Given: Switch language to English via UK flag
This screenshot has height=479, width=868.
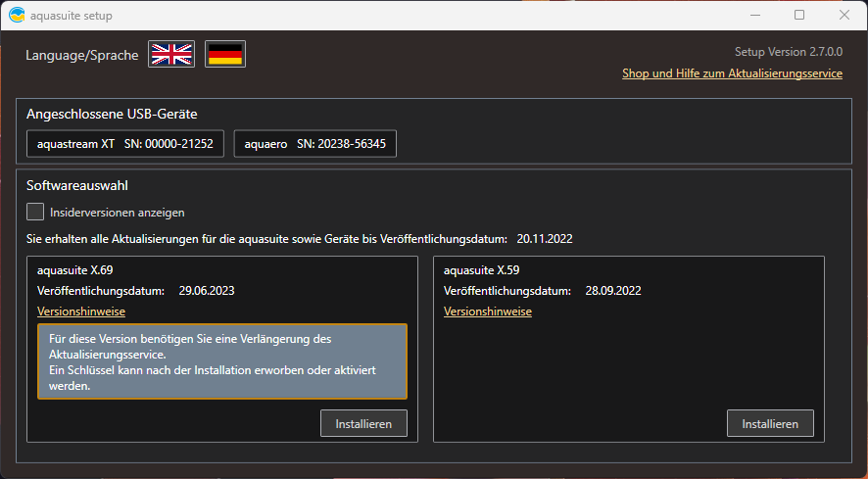Looking at the screenshot, I should [171, 54].
